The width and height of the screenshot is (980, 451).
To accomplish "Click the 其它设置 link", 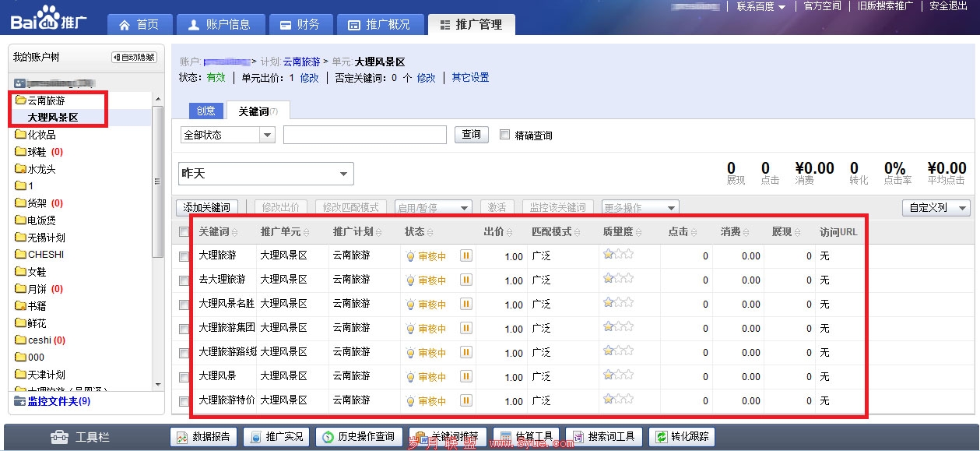I will tap(470, 78).
